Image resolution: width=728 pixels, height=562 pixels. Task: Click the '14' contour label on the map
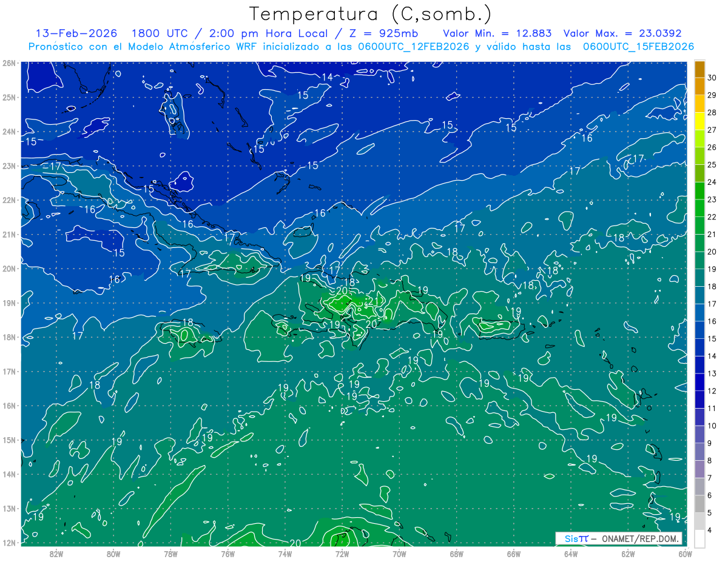(x=327, y=77)
